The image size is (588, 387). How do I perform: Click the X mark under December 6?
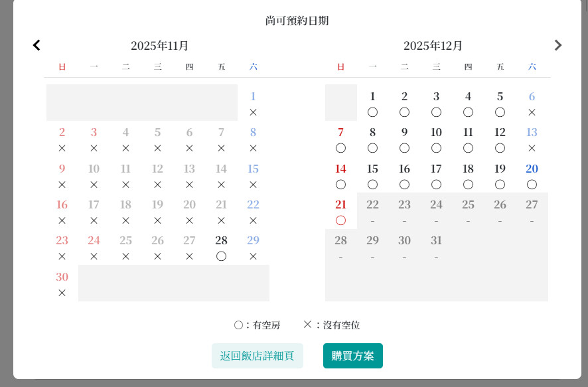click(532, 112)
